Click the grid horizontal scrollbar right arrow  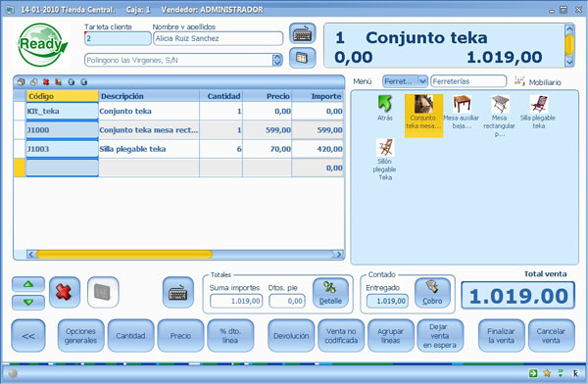[x=339, y=255]
